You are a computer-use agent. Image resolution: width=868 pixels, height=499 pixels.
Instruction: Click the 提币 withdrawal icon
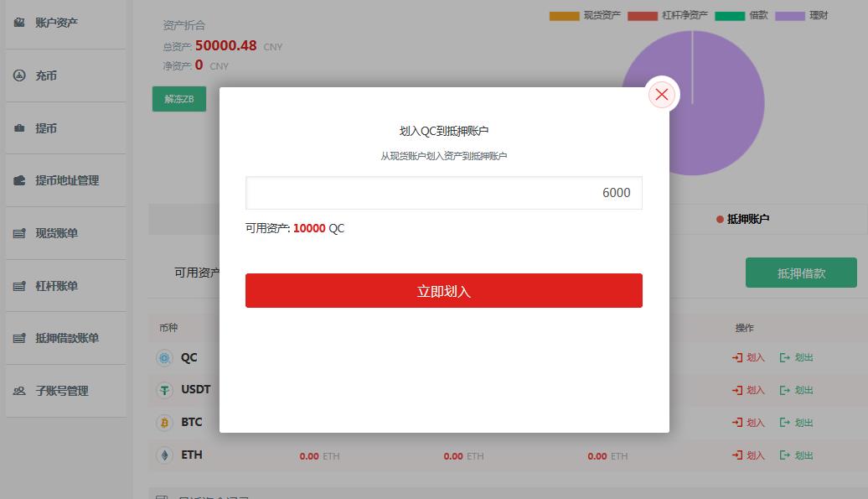pos(19,128)
